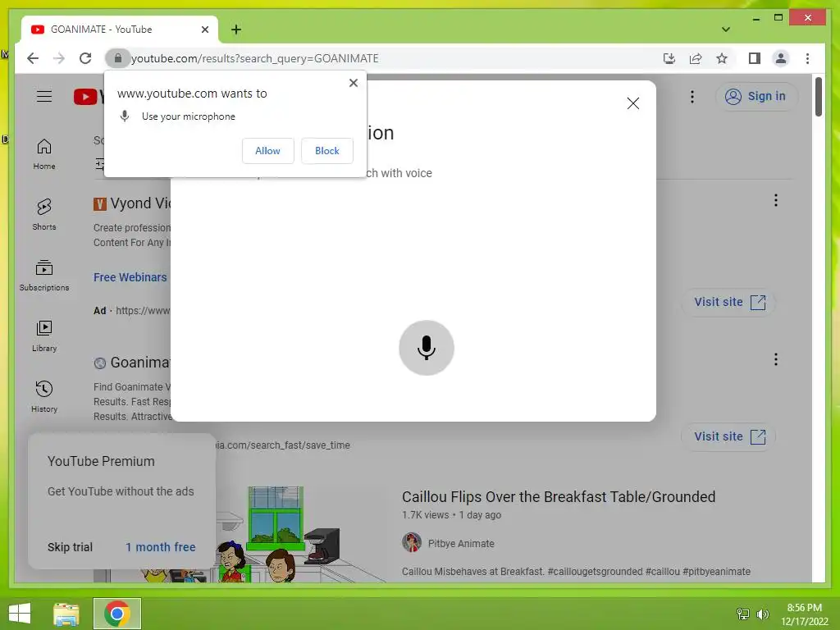Open the Caillou video thumbnail
This screenshot has height=630, width=840.
click(300, 534)
